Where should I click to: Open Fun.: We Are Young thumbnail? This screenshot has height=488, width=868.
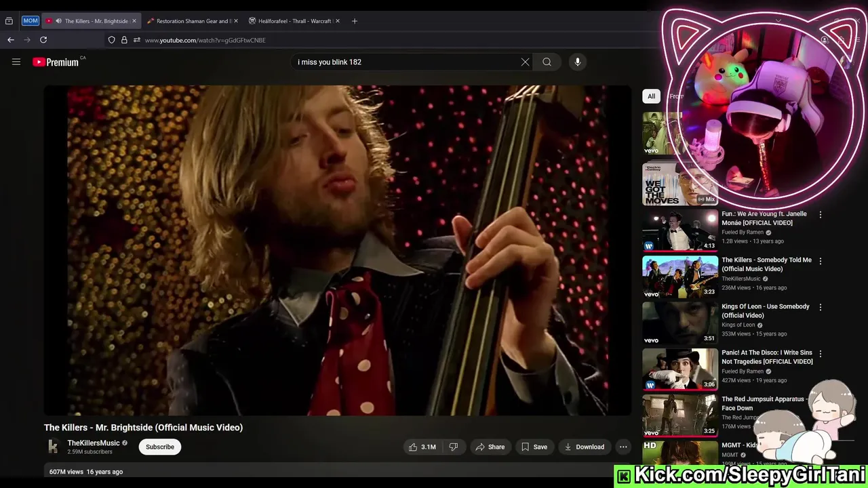pyautogui.click(x=679, y=230)
